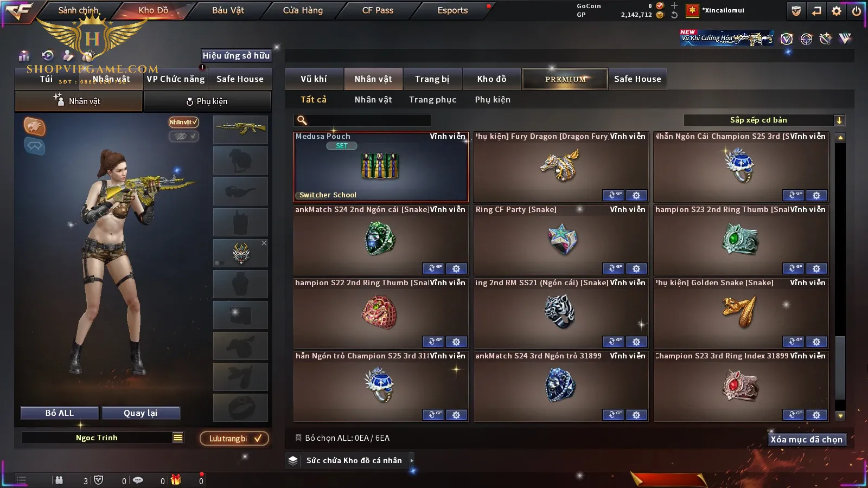Click the inventory list scrollbar handle
Screen dimensions: 868x488
point(840,367)
